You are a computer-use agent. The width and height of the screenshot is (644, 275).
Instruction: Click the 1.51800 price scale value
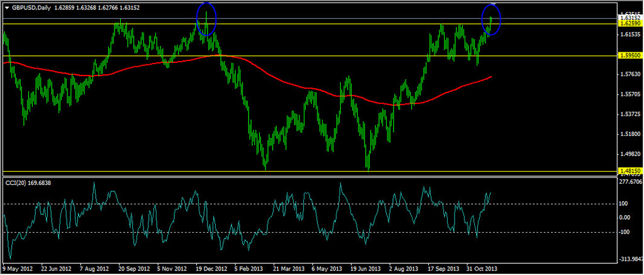[x=630, y=133]
